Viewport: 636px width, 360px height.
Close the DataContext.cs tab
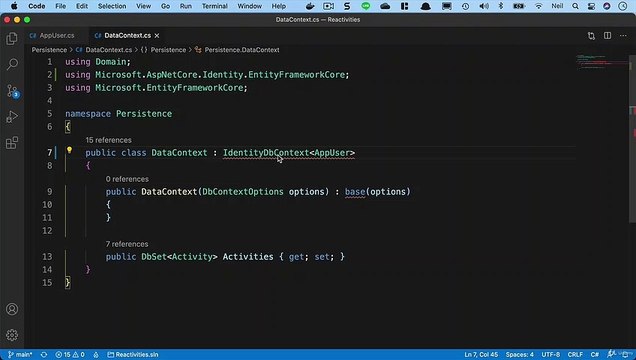point(157,36)
